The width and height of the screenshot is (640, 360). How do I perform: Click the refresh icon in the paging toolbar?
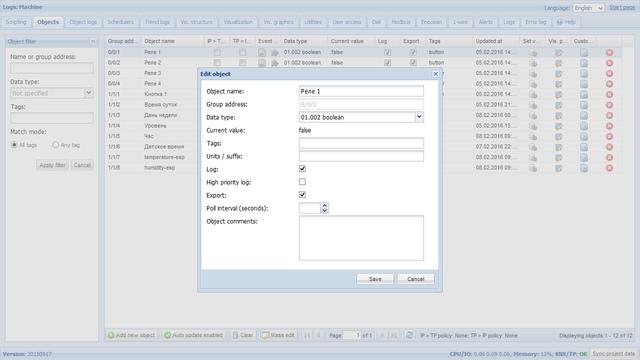(409, 335)
